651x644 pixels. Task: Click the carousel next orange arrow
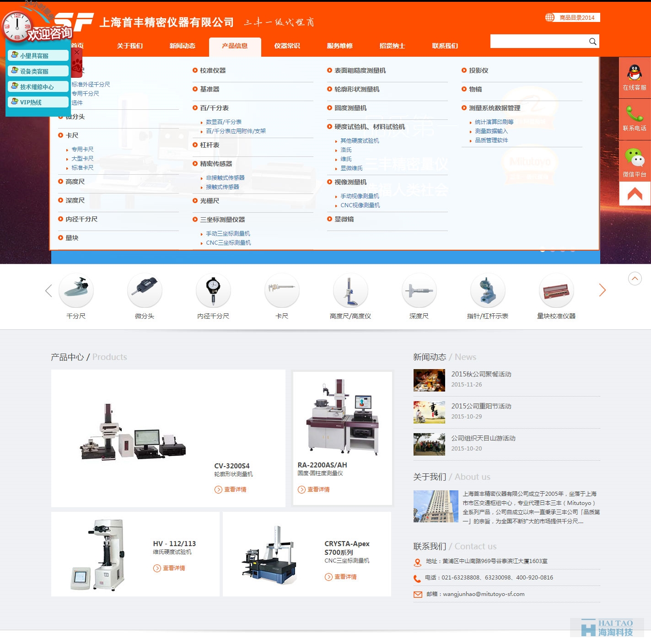[x=602, y=290]
